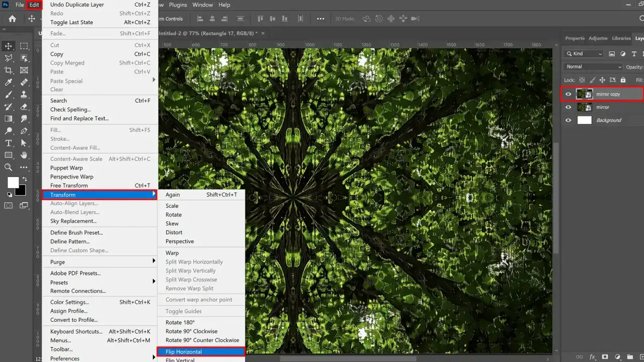Expand the Preferences submenu
The width and height of the screenshot is (644, 362).
click(x=100, y=358)
